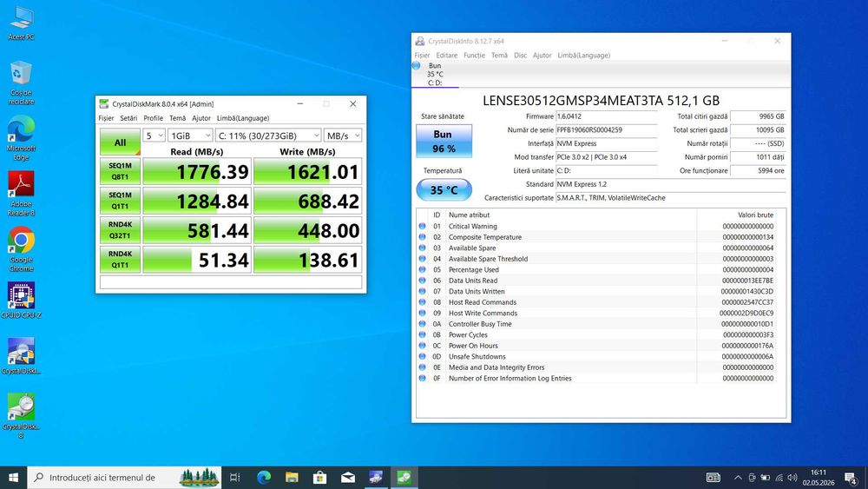Open Profile menu in CrystalDiskMark

(154, 118)
